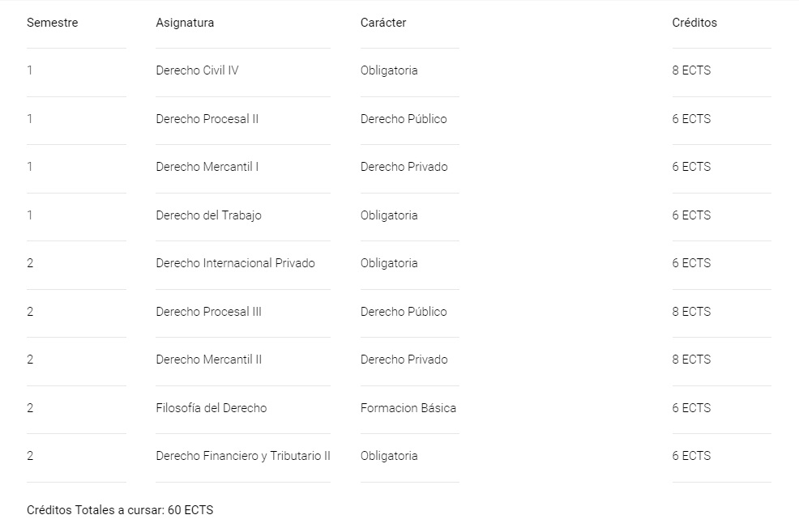Click the Asignatura column header
799x532 pixels.
click(185, 23)
